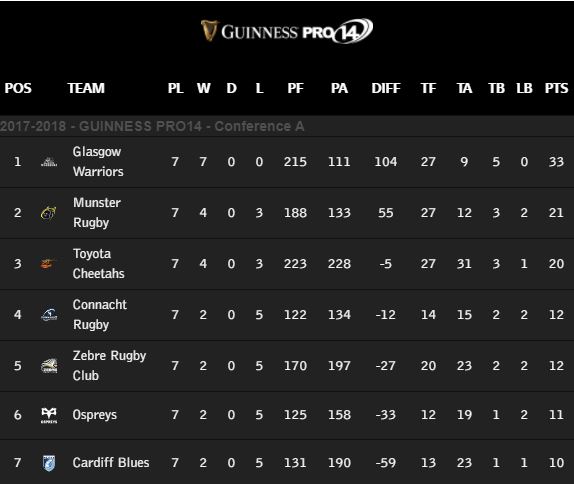Open the Munster Rugby team name
Screen dimensions: 574x484
click(97, 213)
